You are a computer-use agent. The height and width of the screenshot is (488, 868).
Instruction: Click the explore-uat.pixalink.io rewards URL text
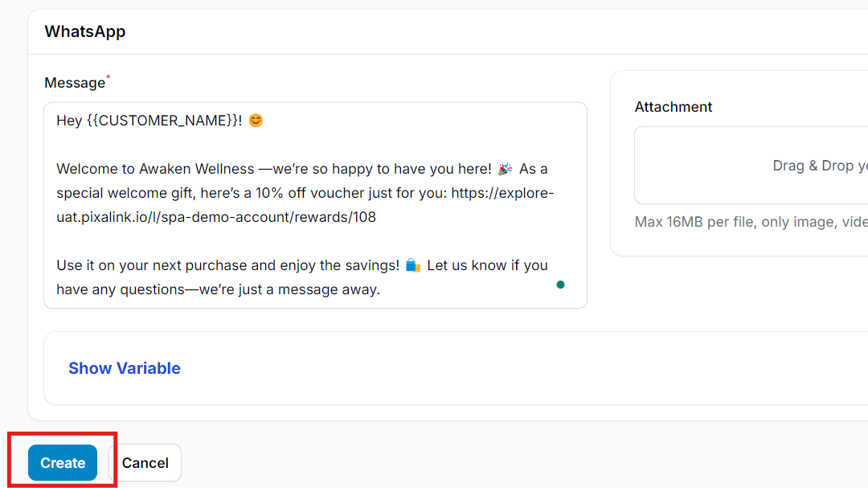[305, 205]
